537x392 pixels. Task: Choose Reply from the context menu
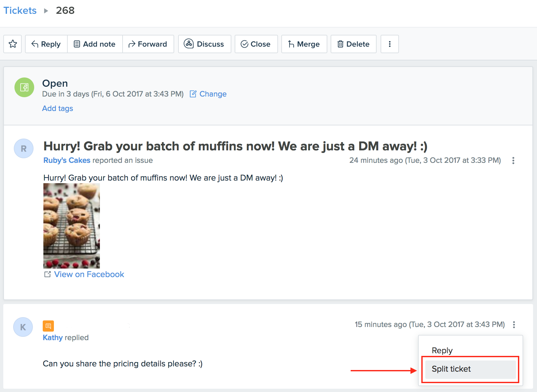coord(442,350)
